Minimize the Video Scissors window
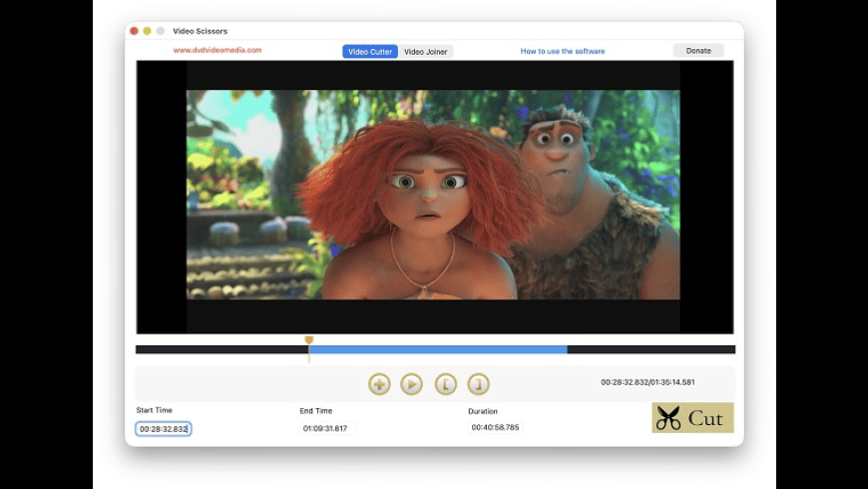Viewport: 868px width, 489px height. (x=148, y=31)
